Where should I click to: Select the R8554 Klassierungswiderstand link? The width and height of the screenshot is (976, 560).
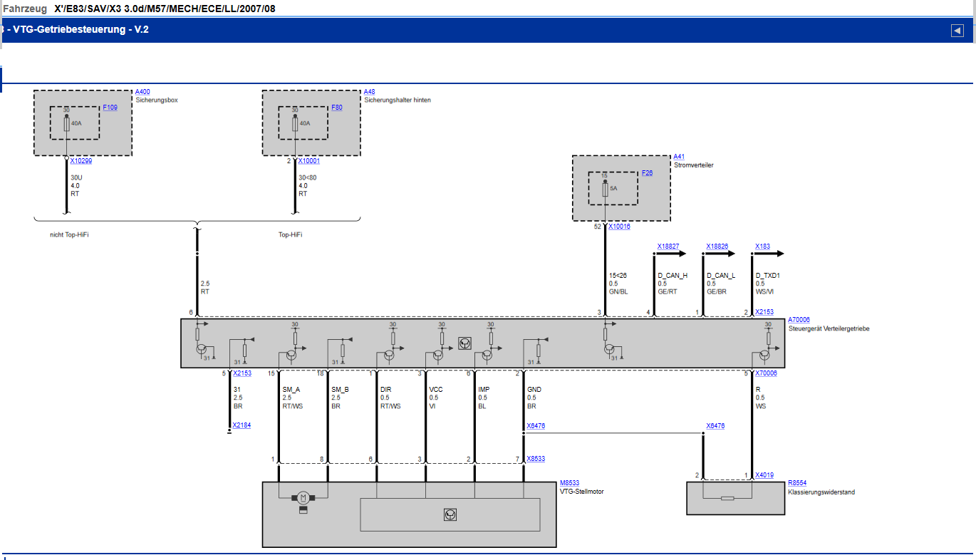point(797,483)
